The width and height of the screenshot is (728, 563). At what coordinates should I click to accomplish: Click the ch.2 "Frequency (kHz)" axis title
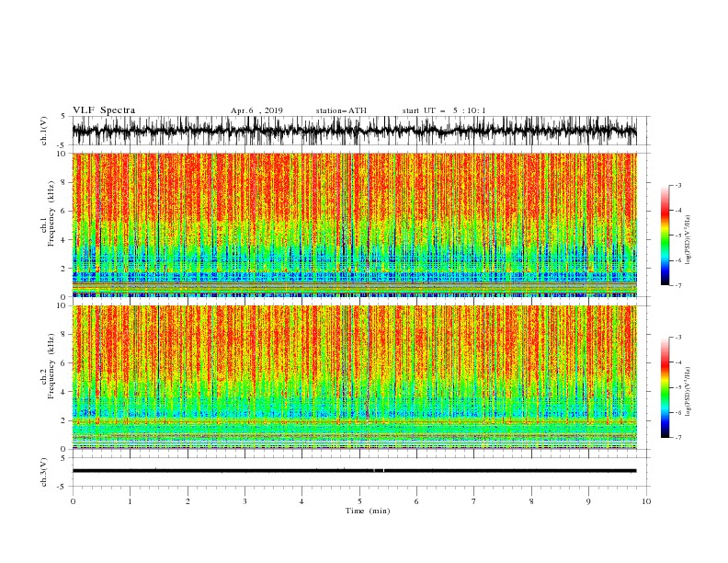point(51,366)
